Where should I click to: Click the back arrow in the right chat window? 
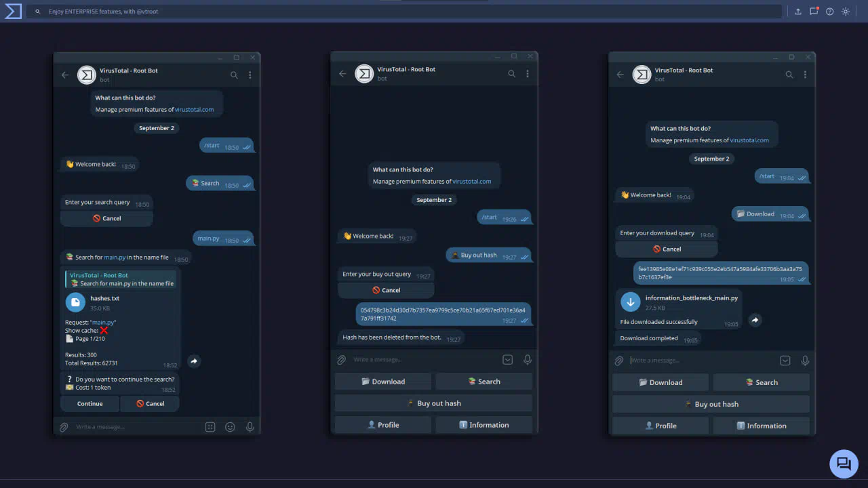click(620, 75)
